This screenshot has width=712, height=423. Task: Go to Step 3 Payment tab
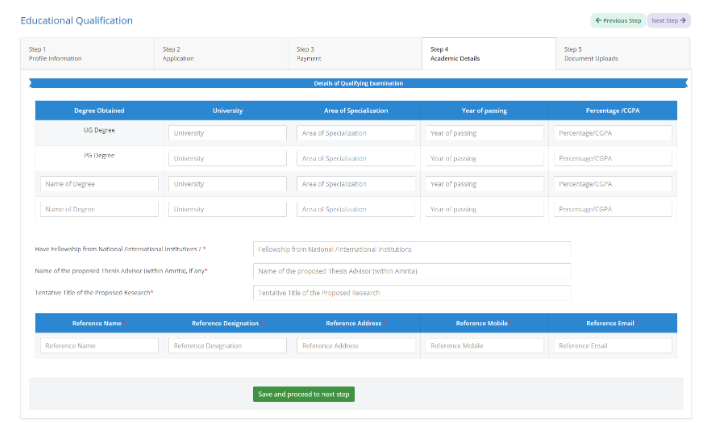pos(355,53)
